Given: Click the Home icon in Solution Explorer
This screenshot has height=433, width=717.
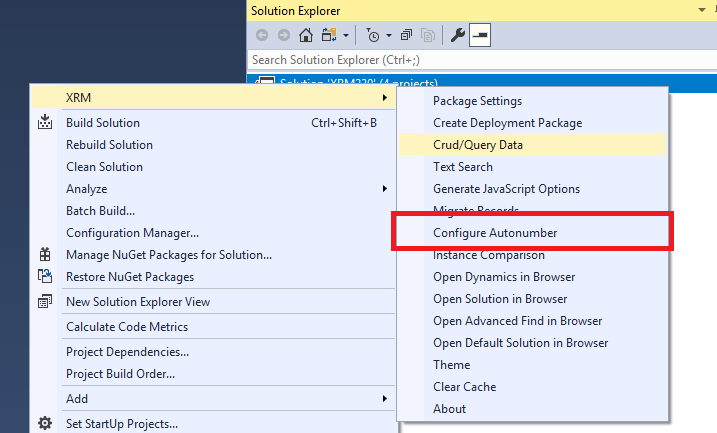Looking at the screenshot, I should tap(306, 36).
